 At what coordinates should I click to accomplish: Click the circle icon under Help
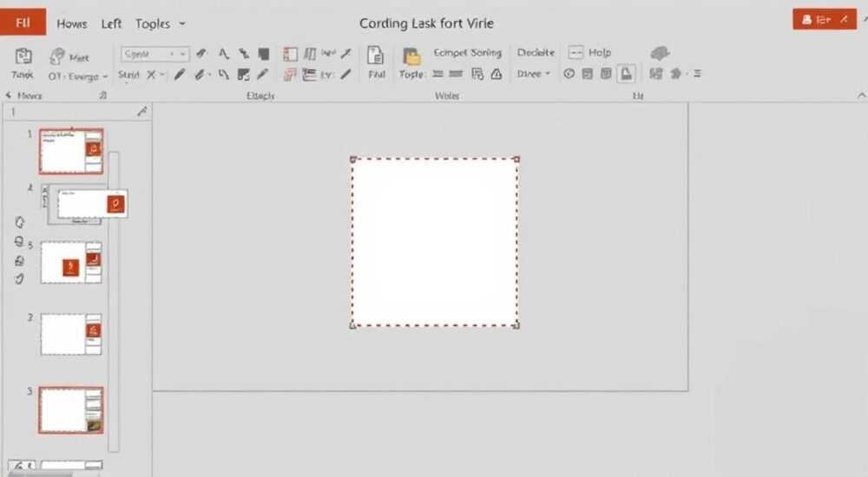[x=569, y=74]
